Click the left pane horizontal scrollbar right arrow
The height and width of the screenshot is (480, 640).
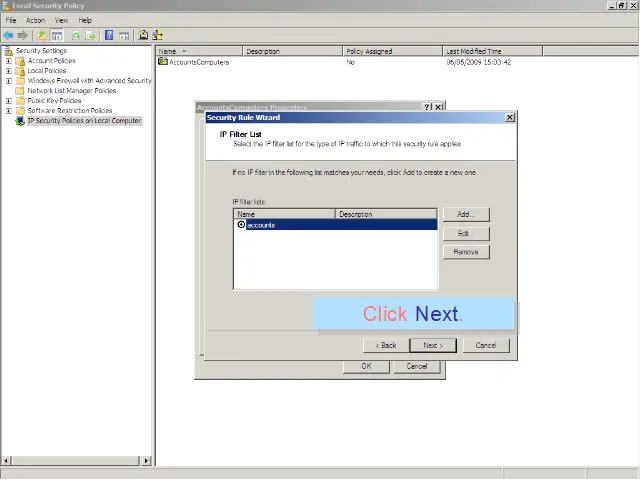(x=147, y=461)
